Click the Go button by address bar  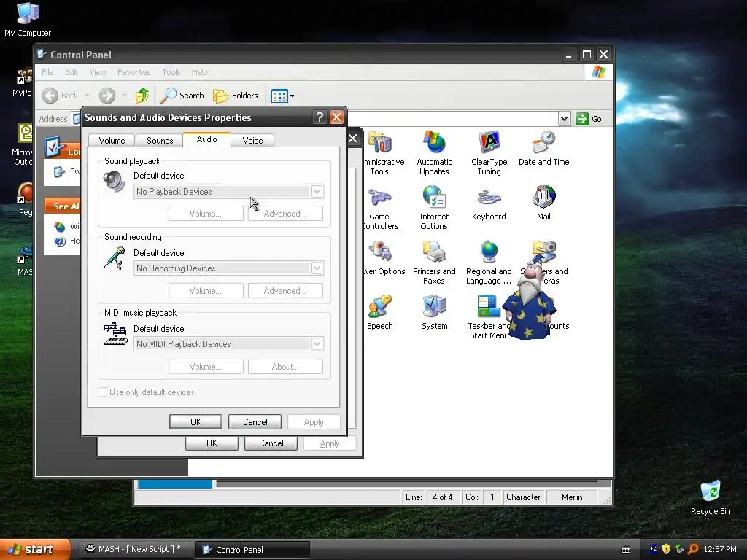tap(589, 119)
